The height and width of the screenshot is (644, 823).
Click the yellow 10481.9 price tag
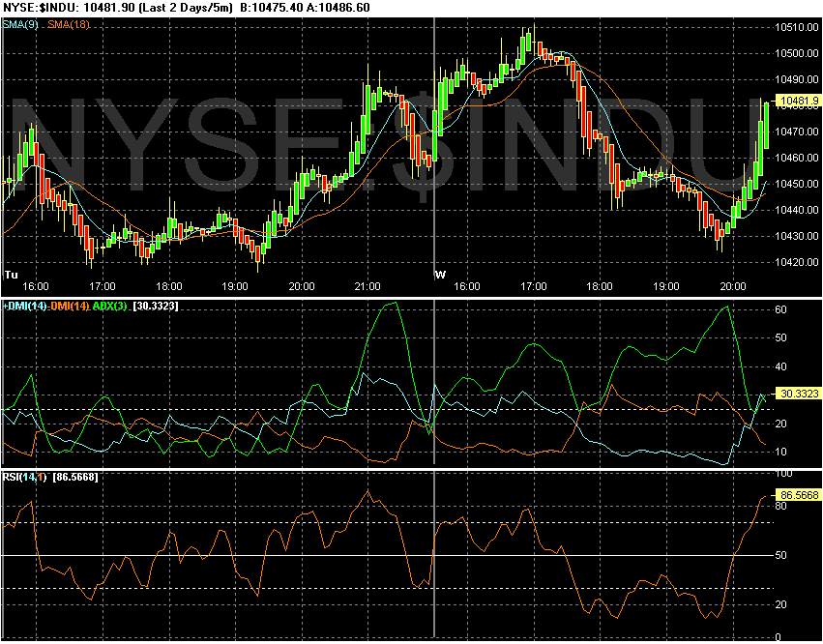coord(800,101)
